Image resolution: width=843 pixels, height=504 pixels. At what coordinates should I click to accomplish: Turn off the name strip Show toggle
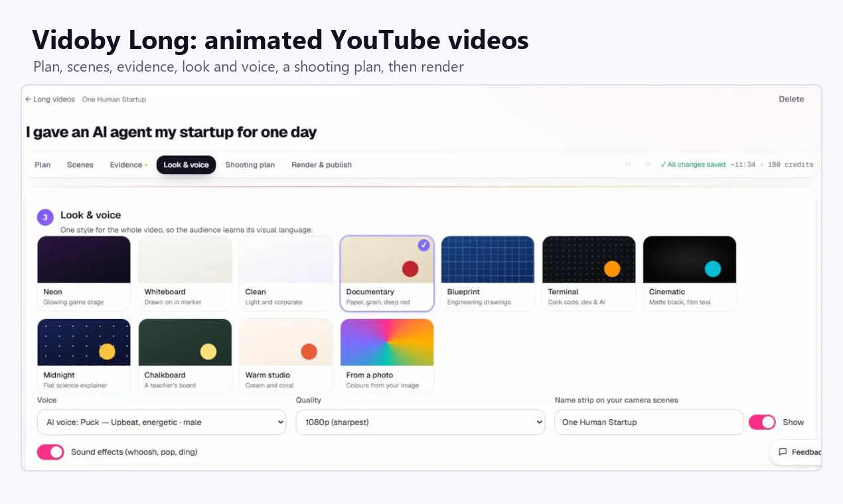tap(762, 422)
